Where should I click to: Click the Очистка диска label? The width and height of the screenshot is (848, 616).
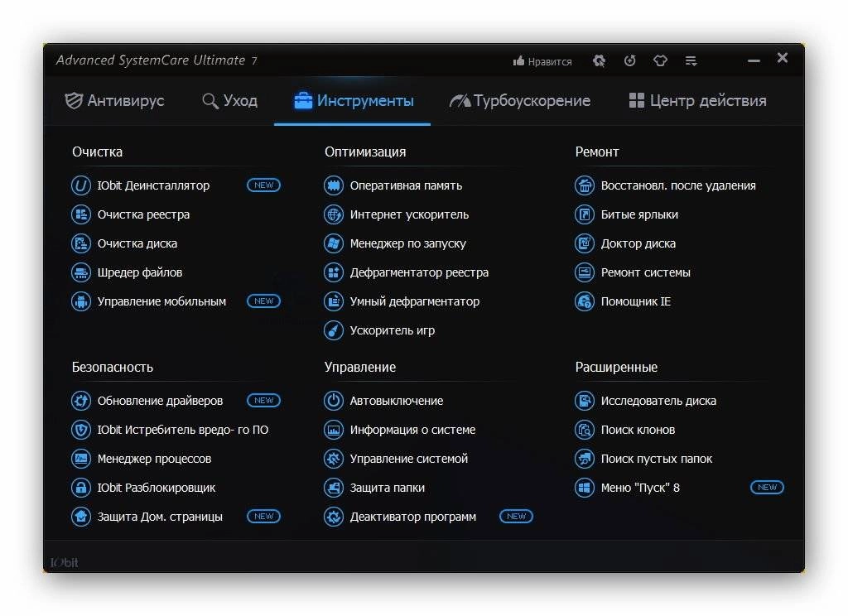(137, 243)
